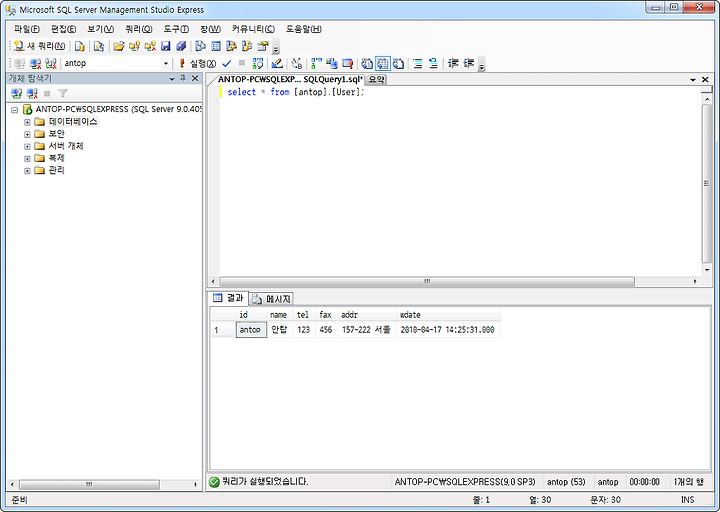
Task: Open the 도움말(H) menu
Action: [304, 29]
